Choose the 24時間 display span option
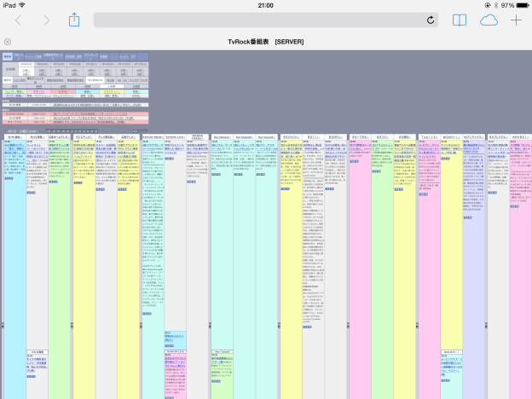This screenshot has height=399, width=532. [x=136, y=86]
